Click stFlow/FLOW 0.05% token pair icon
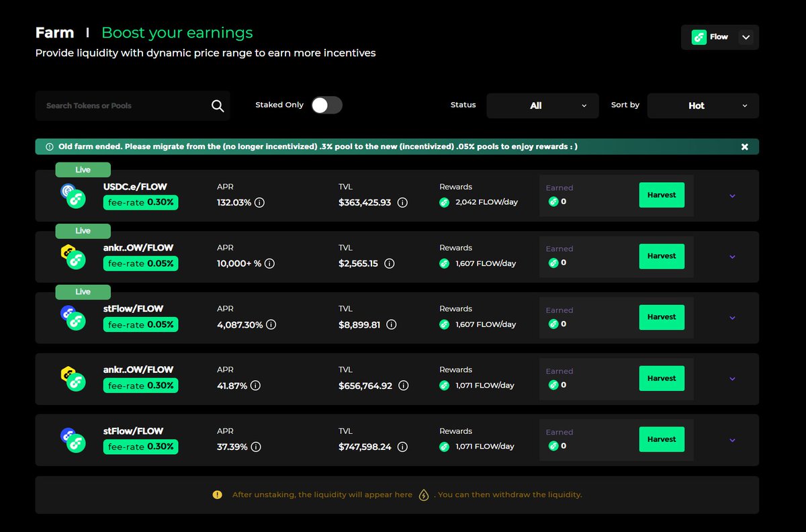This screenshot has height=532, width=806. click(x=72, y=317)
